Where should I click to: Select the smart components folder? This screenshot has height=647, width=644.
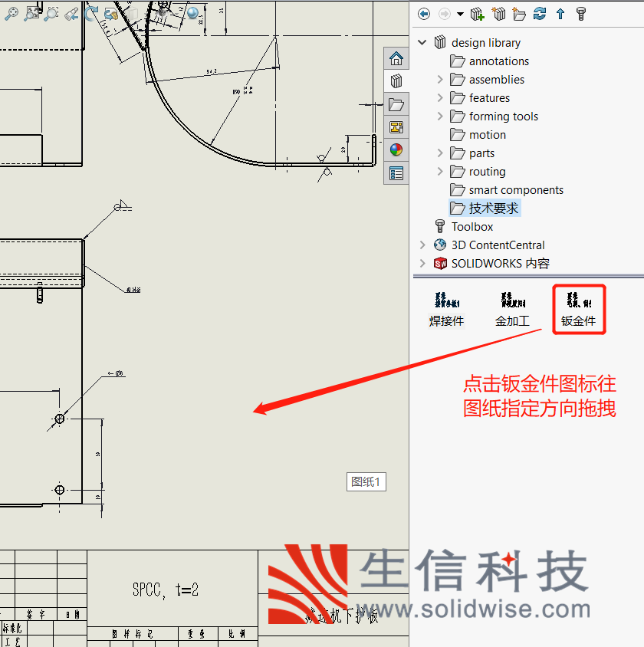coord(507,190)
